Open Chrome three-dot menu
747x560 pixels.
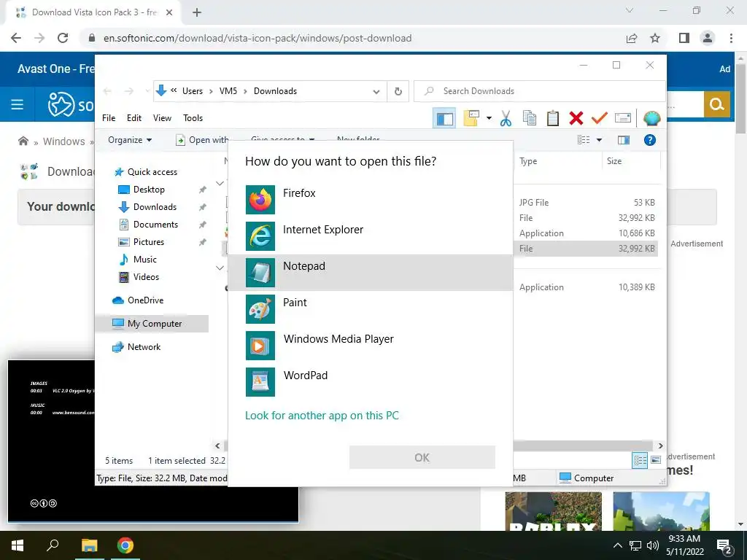tap(731, 38)
